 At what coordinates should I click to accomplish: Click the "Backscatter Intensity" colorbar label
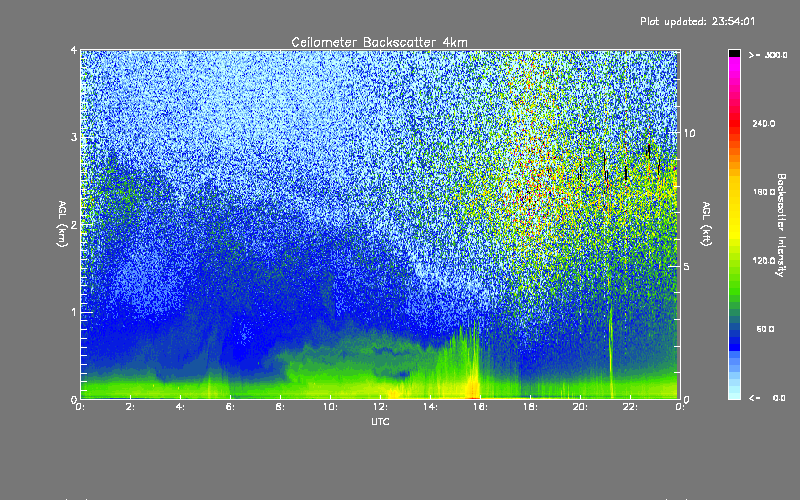click(x=780, y=225)
